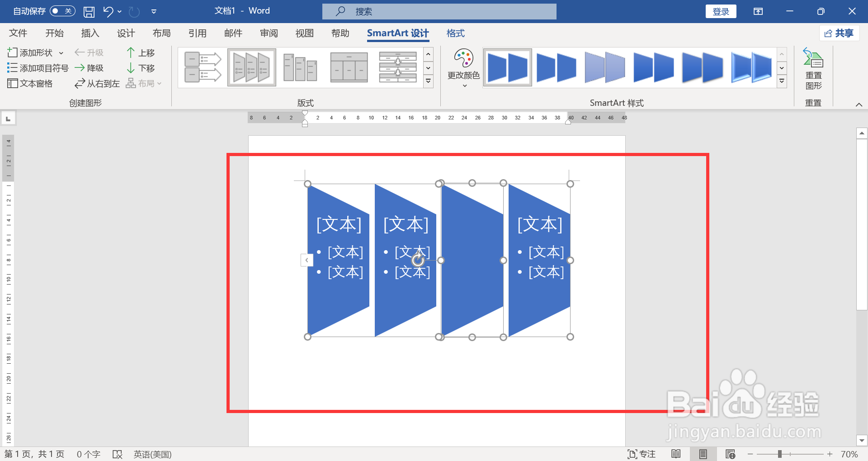Screen dimensions: 868x461
Task: Click the 共享 share button
Action: 839,33
